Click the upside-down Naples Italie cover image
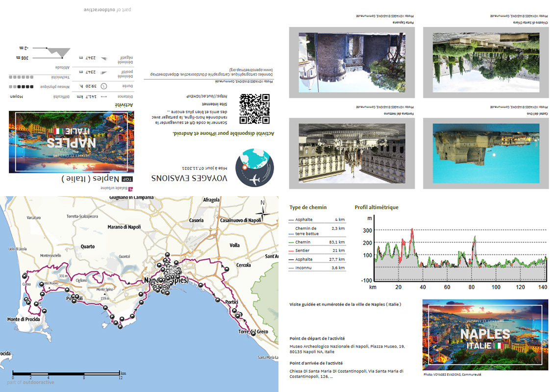Image resolution: width=559 pixels, height=392 pixels. click(71, 142)
